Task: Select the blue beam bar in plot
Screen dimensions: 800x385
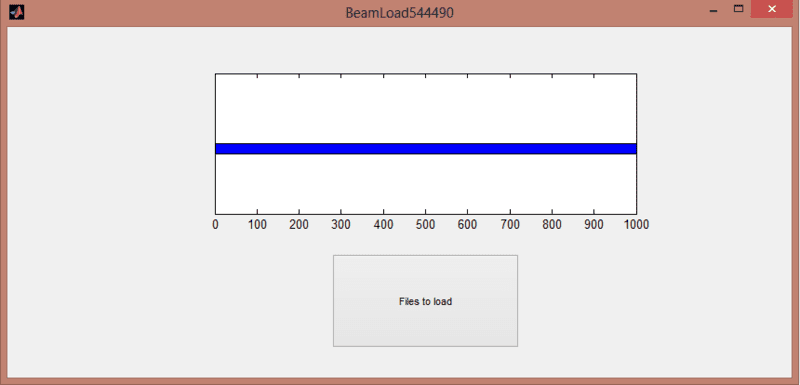Action: pos(426,148)
